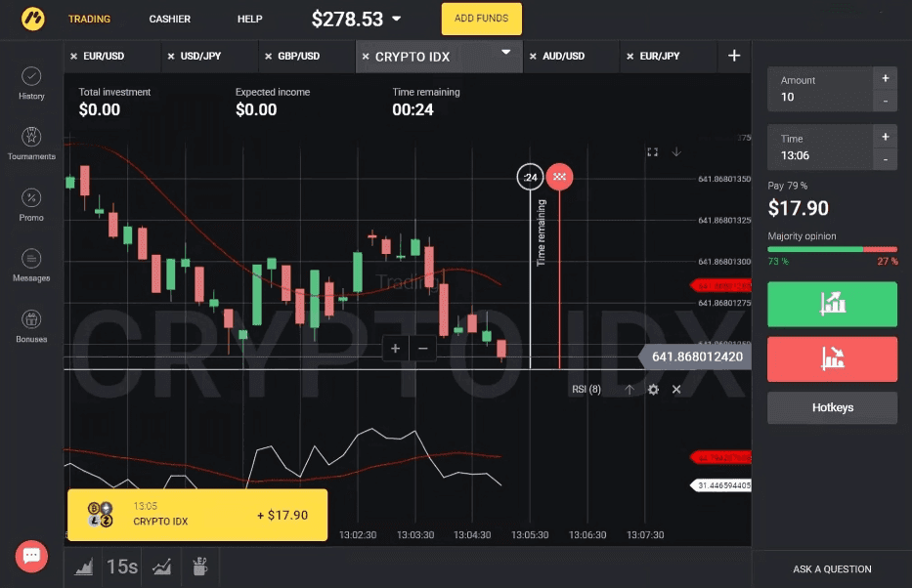Image resolution: width=912 pixels, height=588 pixels.
Task: Switch to the EUR/USD tab
Action: click(104, 57)
